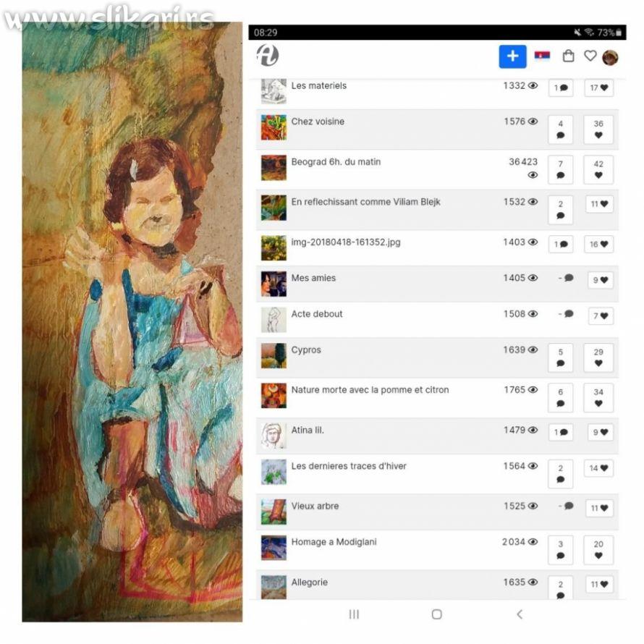
Task: Tap the Android recent apps button
Action: (x=354, y=614)
